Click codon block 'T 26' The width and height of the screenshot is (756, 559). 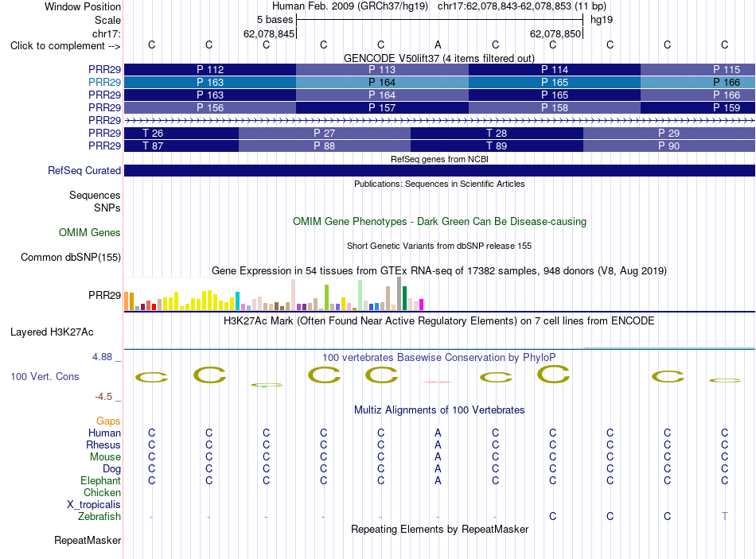181,133
